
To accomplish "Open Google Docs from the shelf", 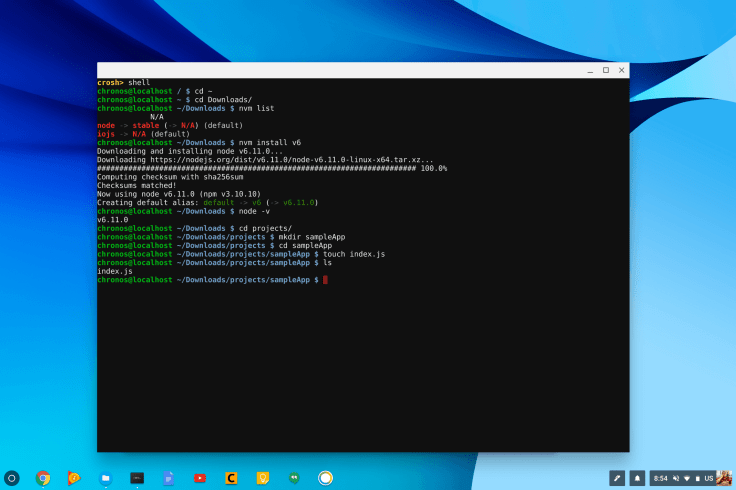I will [x=168, y=478].
